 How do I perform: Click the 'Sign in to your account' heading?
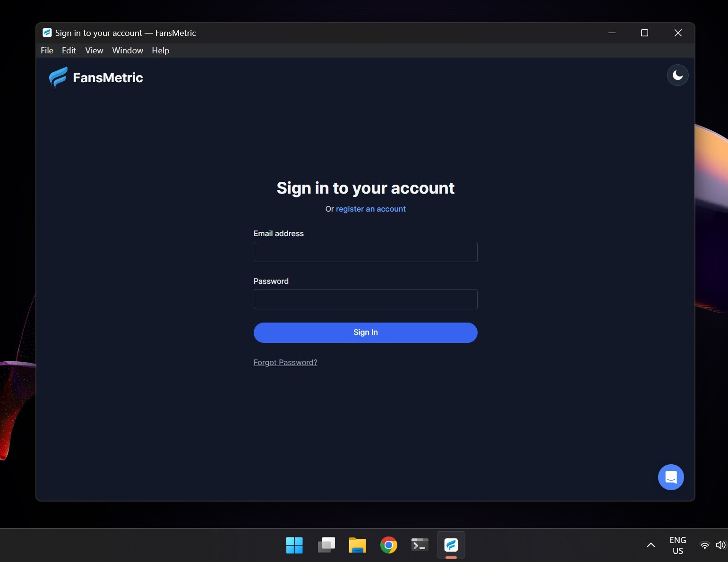click(x=366, y=188)
